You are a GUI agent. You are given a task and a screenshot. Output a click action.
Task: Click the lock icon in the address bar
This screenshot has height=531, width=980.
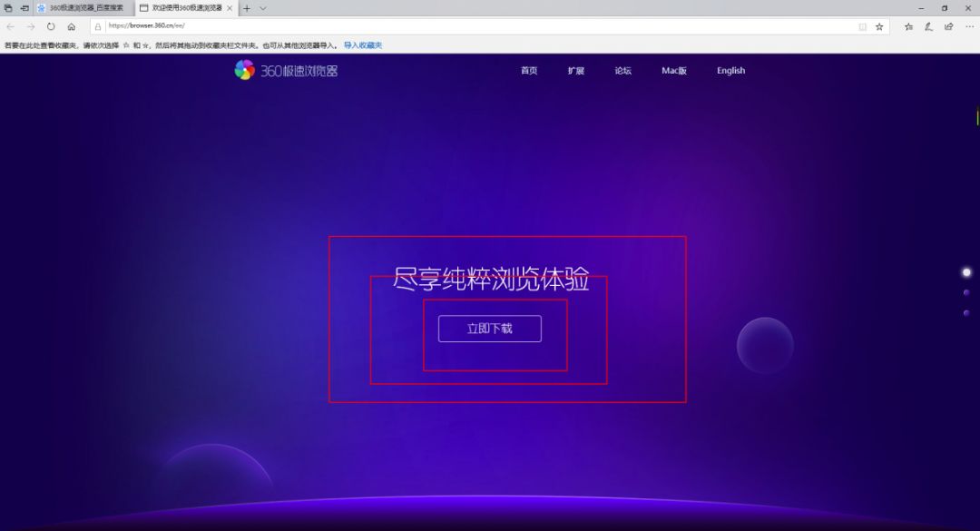coord(97,27)
